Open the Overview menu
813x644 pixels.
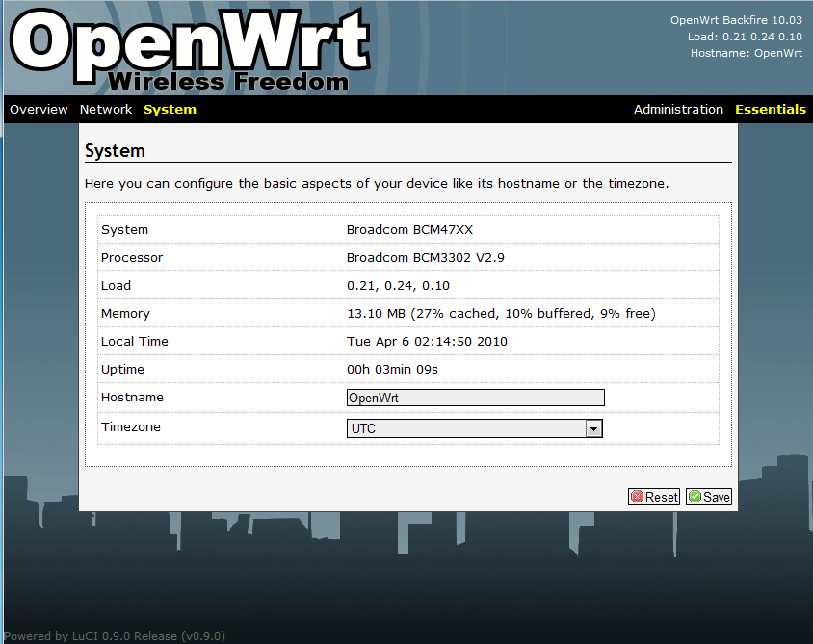click(x=39, y=110)
